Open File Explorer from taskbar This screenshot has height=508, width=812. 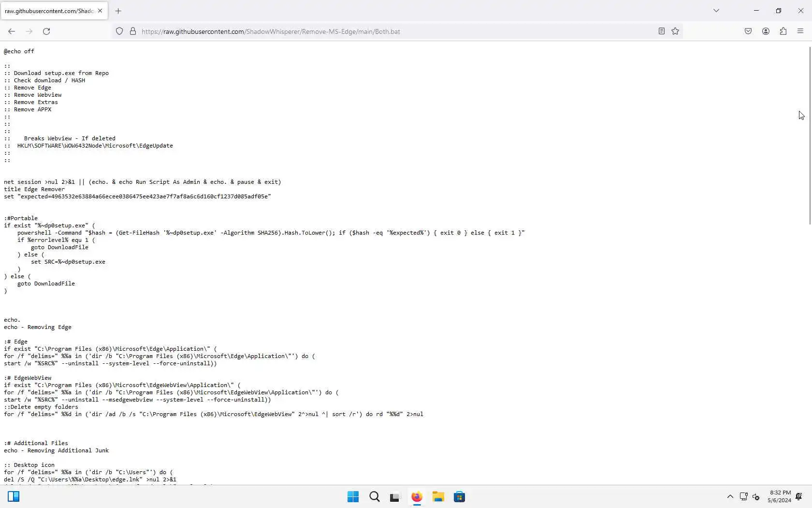click(438, 497)
